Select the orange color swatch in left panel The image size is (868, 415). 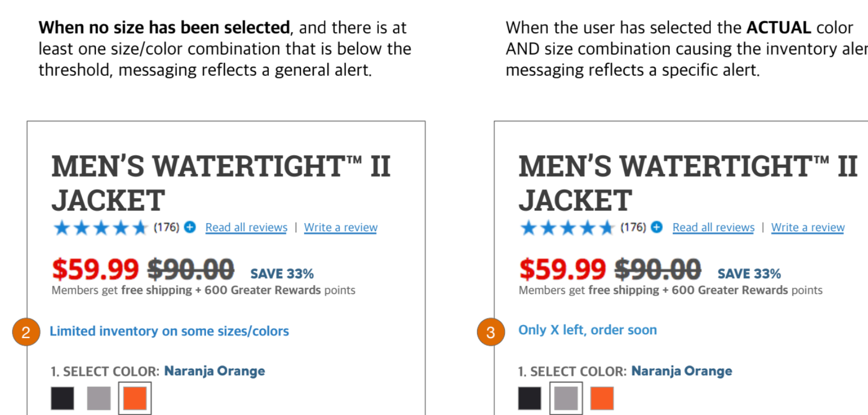135,398
